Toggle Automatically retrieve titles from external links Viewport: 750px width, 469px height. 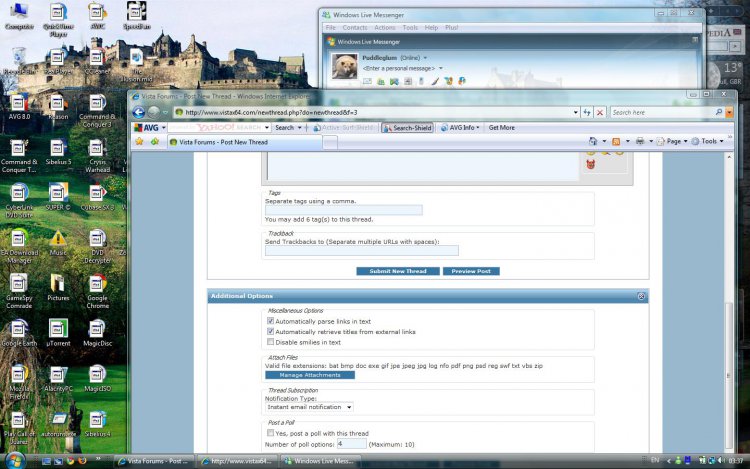point(270,331)
